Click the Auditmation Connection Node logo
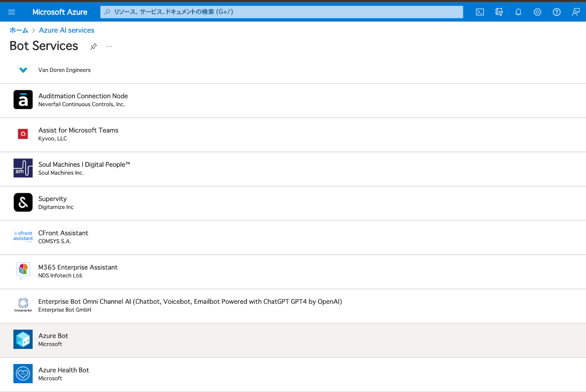 tap(23, 100)
